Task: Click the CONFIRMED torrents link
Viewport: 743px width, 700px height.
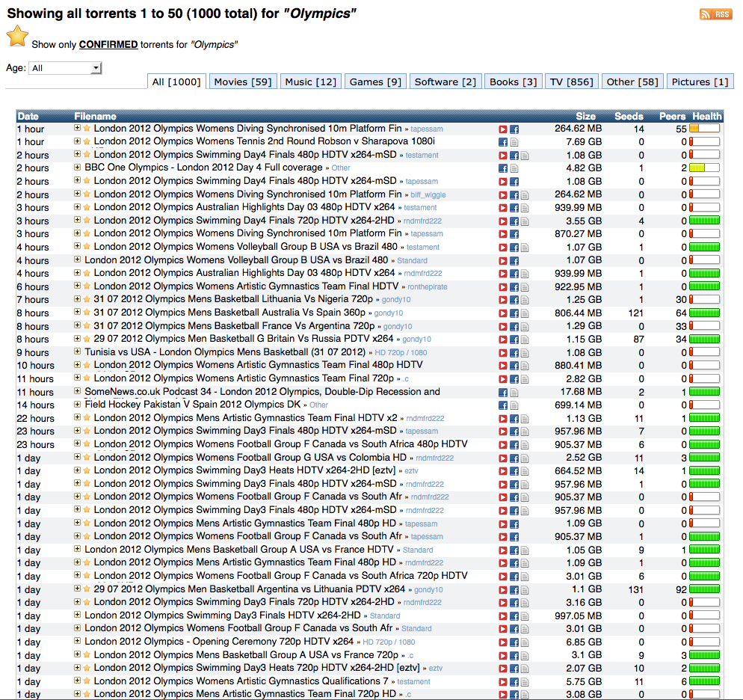Action: point(108,45)
